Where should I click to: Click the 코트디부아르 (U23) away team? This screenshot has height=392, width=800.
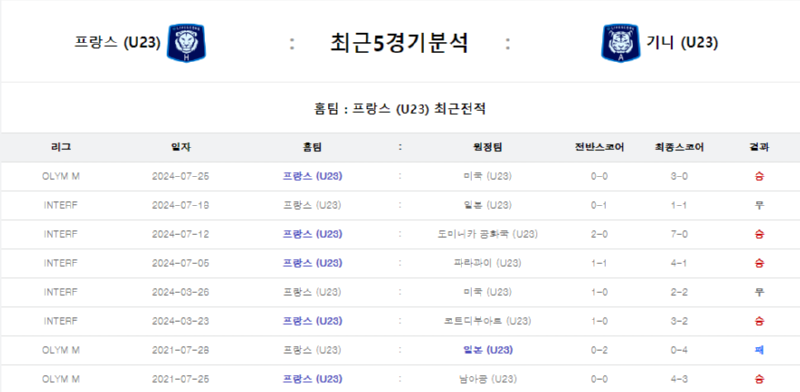click(x=487, y=322)
